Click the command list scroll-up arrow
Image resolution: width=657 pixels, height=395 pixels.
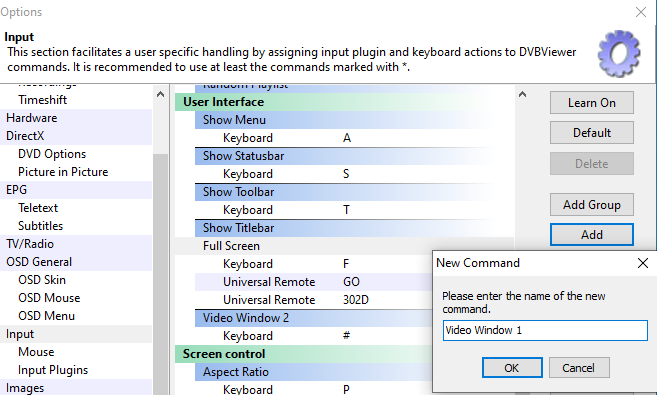click(522, 95)
